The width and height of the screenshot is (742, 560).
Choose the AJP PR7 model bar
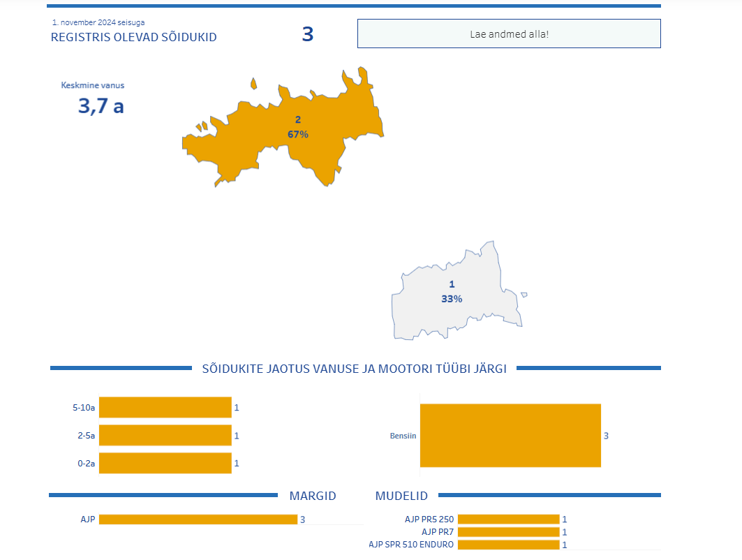tap(508, 532)
